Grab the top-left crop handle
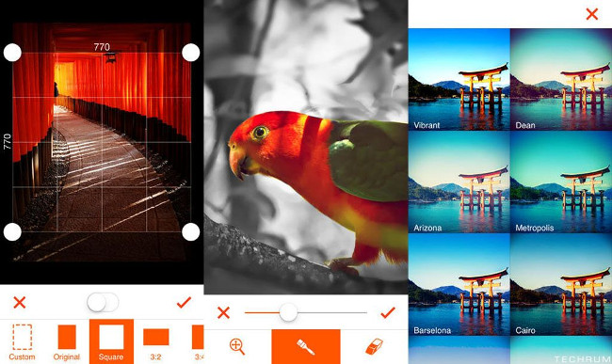 click(12, 53)
